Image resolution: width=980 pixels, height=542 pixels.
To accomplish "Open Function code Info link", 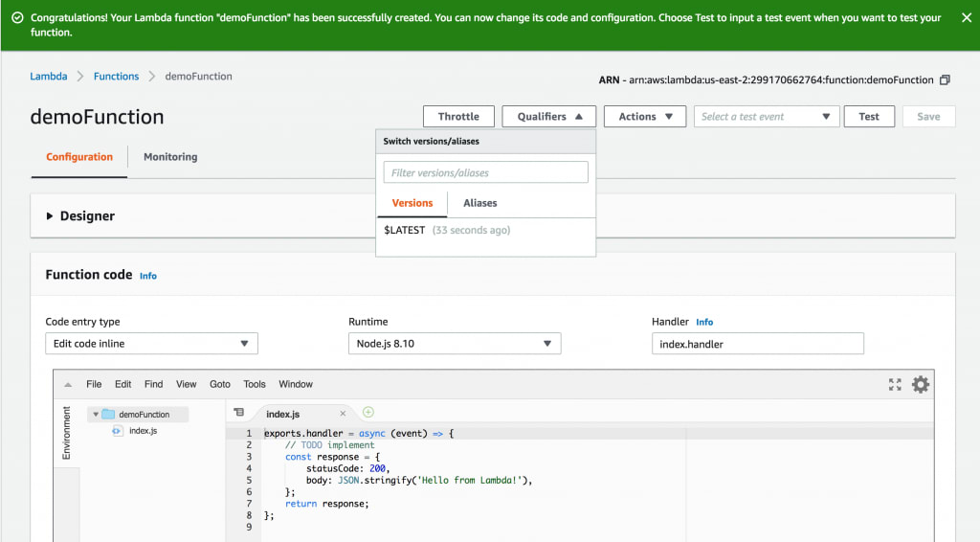I will coord(148,276).
